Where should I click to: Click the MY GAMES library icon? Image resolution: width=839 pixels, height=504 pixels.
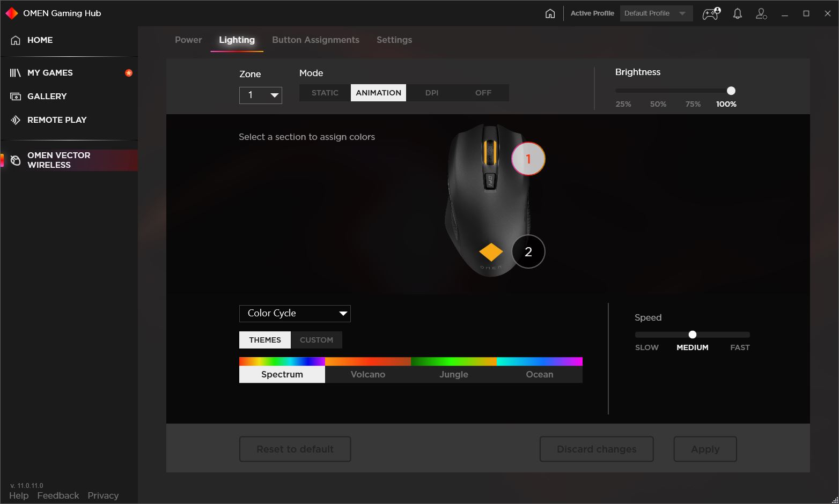[16, 73]
